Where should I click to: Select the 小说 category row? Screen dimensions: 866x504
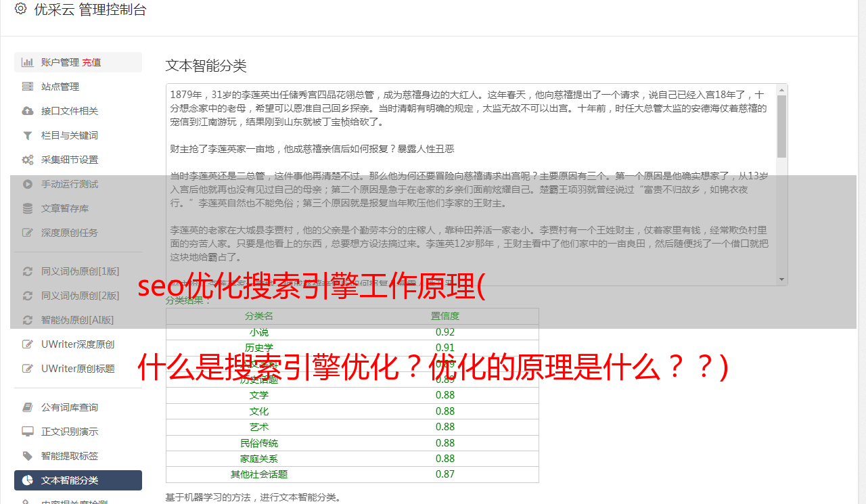point(352,332)
